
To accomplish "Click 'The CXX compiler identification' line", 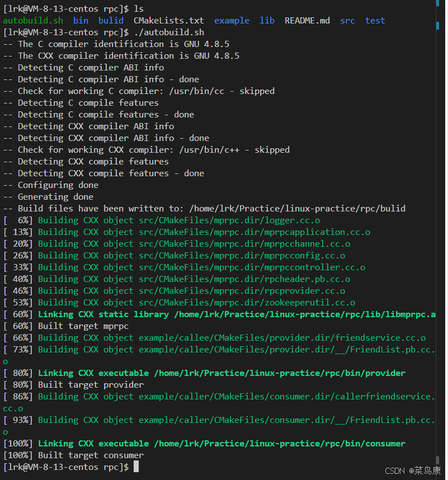I will (x=121, y=56).
